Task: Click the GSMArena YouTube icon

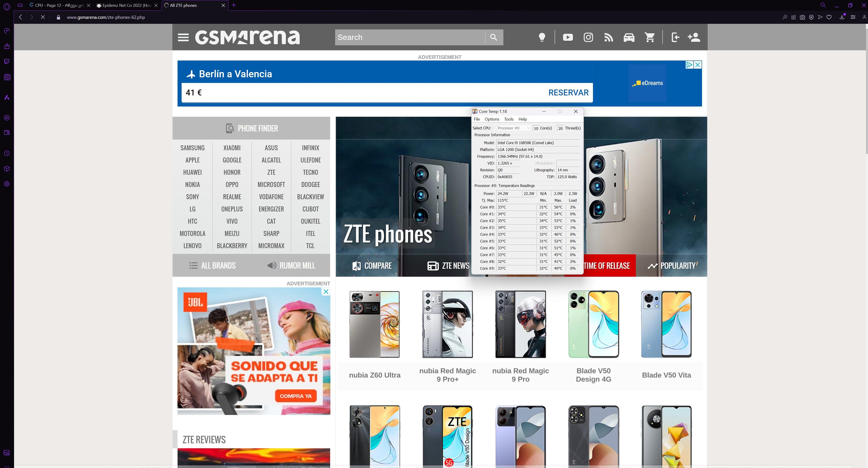Action: pyautogui.click(x=568, y=37)
